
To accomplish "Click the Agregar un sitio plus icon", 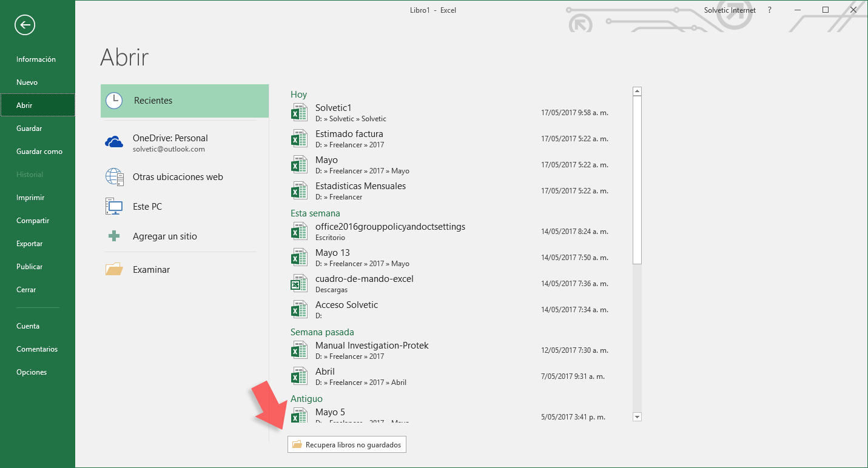I will point(114,236).
